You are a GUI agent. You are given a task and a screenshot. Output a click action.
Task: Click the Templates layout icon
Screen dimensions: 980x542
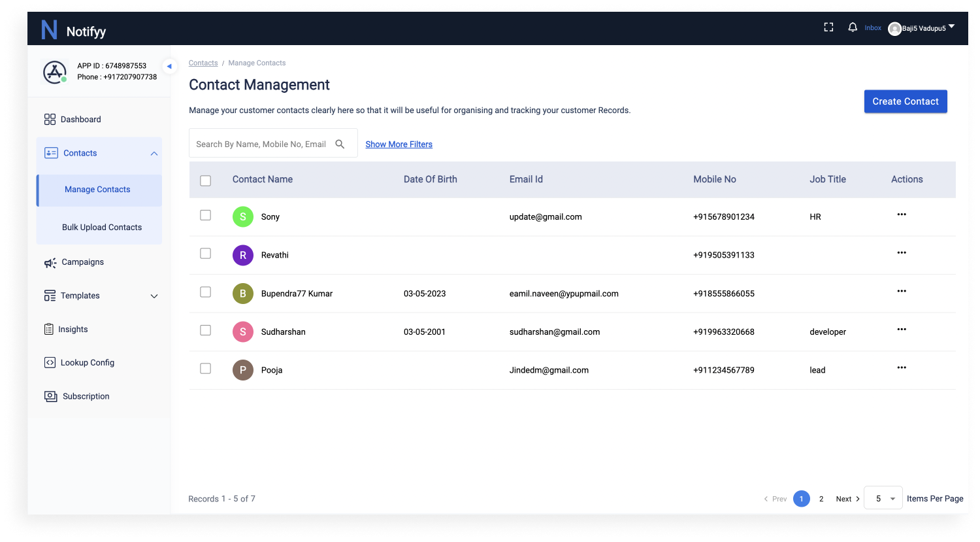coord(50,296)
